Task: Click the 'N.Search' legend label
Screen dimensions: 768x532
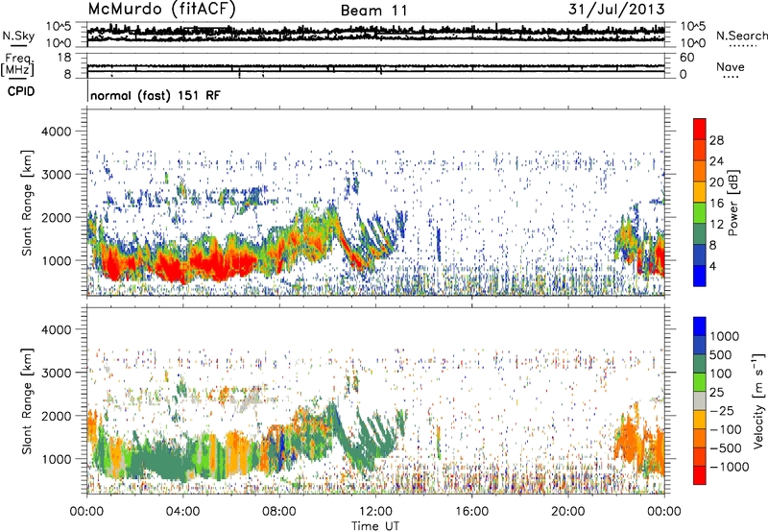Action: [x=741, y=36]
